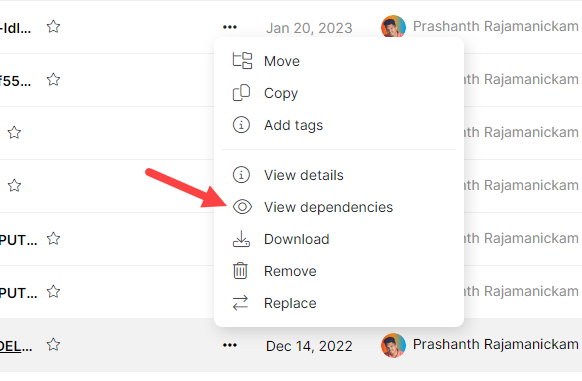The width and height of the screenshot is (582, 381).
Task: Star the file in the Jan 20, 2023 row
Action: tap(53, 27)
